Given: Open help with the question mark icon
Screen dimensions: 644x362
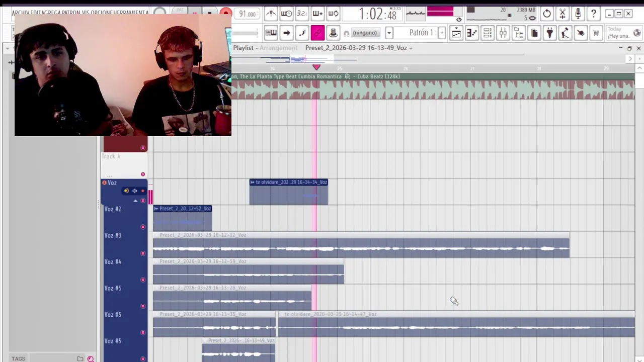Looking at the screenshot, I should pos(594,14).
